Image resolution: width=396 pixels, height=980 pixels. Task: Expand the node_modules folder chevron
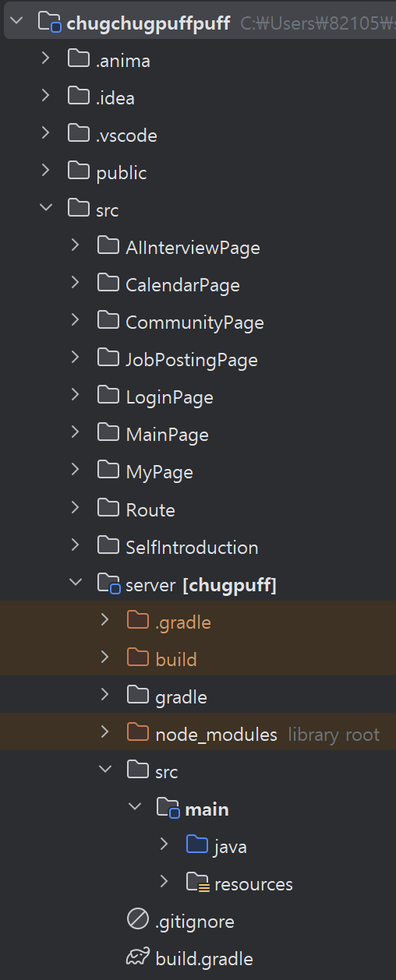tap(105, 732)
